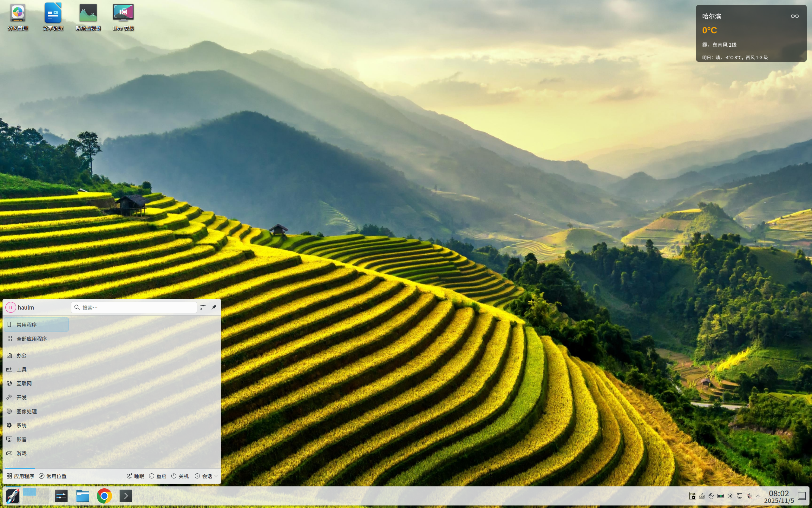Image resolution: width=812 pixels, height=508 pixels.
Task: Click the 重启 restart button
Action: point(158,476)
